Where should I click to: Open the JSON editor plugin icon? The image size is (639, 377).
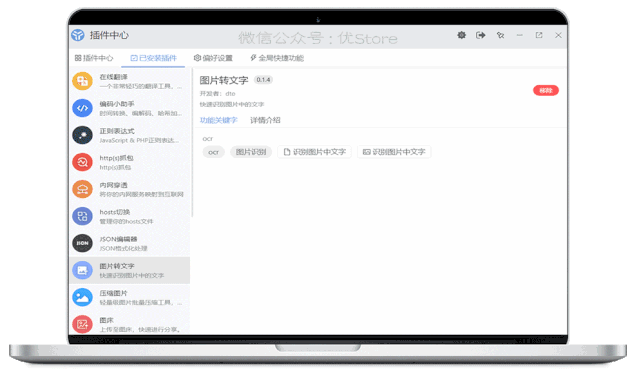82,243
